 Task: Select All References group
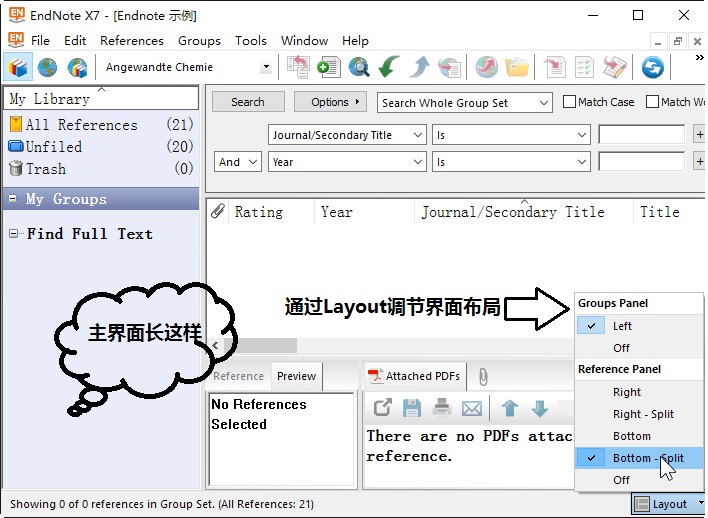click(x=101, y=124)
